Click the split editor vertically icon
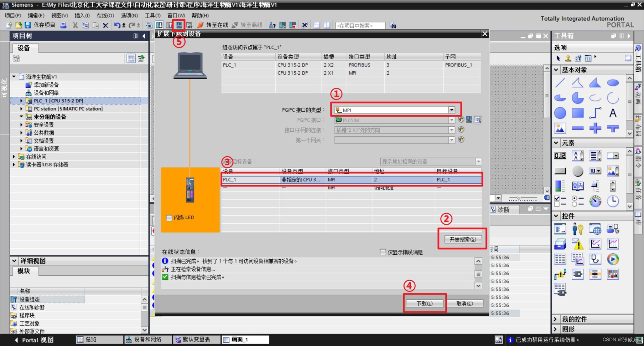The image size is (644, 346). 327,25
